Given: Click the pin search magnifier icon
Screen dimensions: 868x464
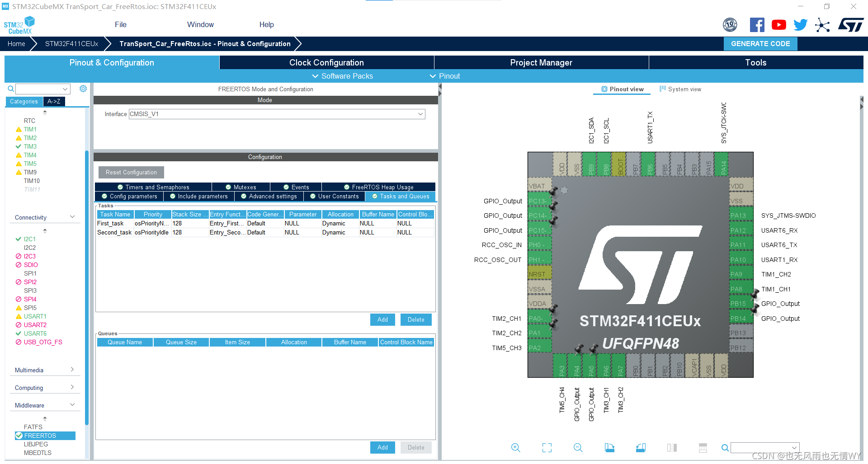Looking at the screenshot, I should point(725,448).
